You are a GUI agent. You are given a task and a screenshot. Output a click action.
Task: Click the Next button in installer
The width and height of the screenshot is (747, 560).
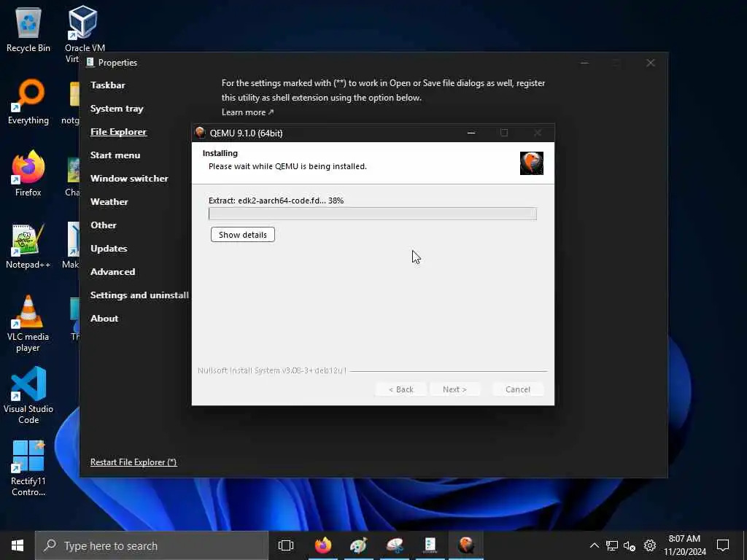click(454, 389)
